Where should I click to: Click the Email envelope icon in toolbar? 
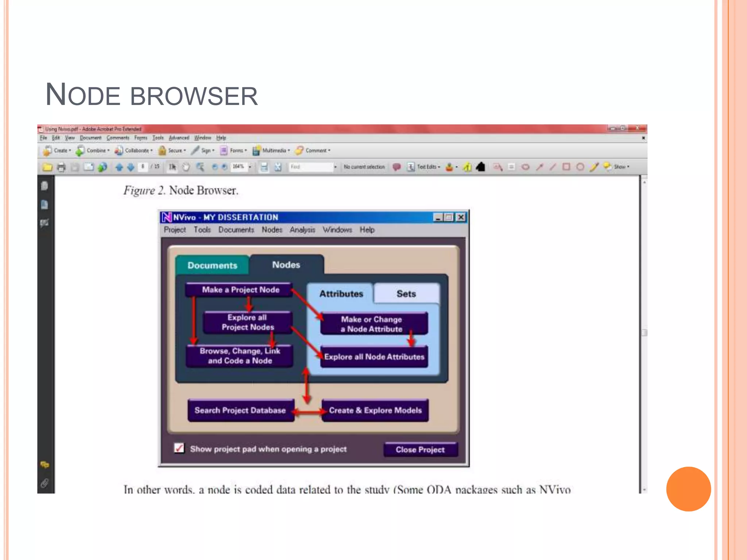tap(89, 167)
